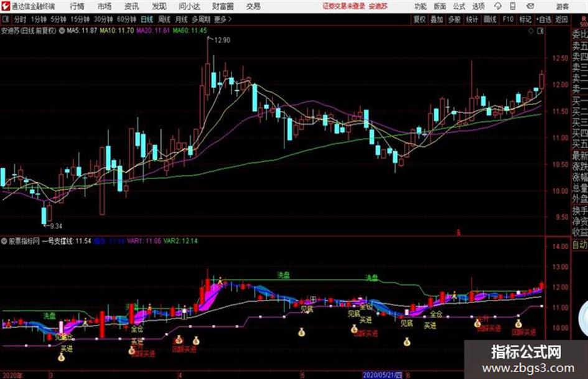Open the F10 company info button
The width and height of the screenshot is (588, 379).
point(508,19)
